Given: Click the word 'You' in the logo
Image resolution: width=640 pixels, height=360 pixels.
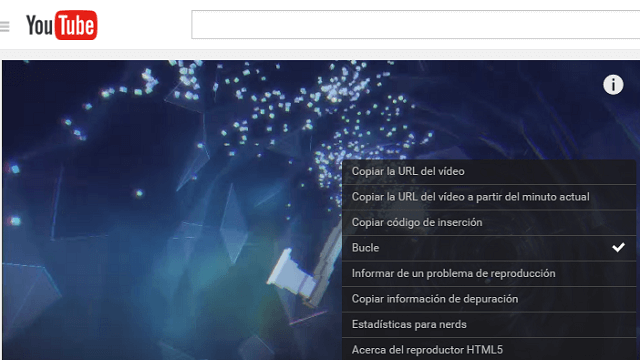Looking at the screenshot, I should (40, 26).
